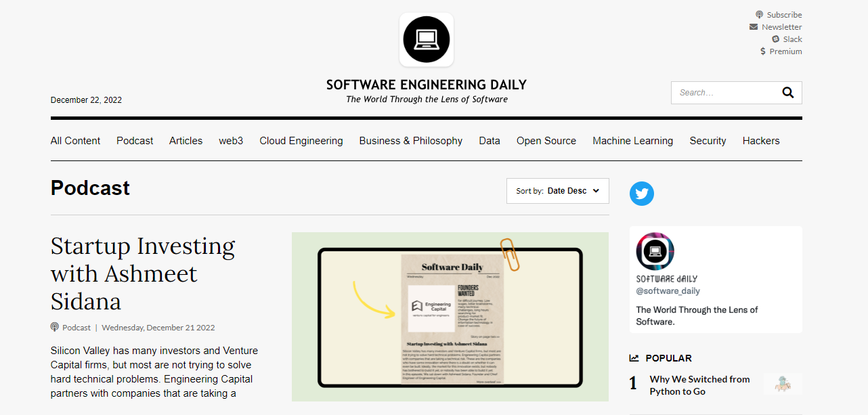The image size is (868, 415).
Task: Open the Startup Investing article featured image
Action: 450,317
